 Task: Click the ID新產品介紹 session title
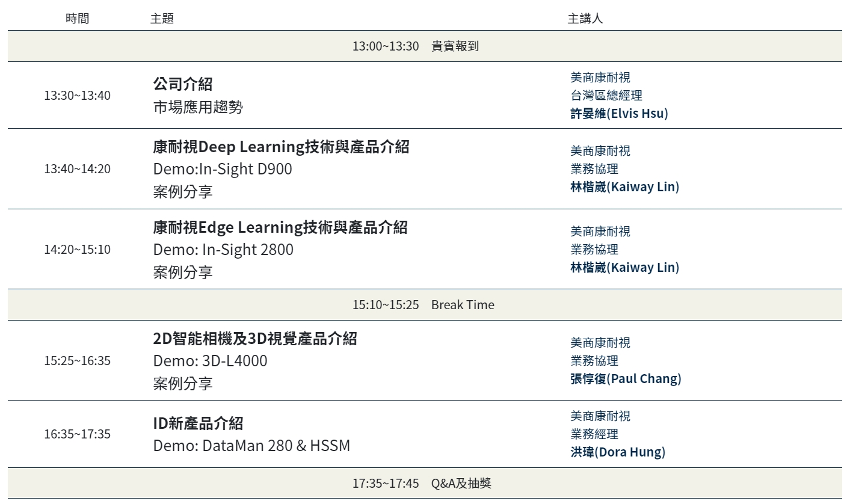click(198, 423)
